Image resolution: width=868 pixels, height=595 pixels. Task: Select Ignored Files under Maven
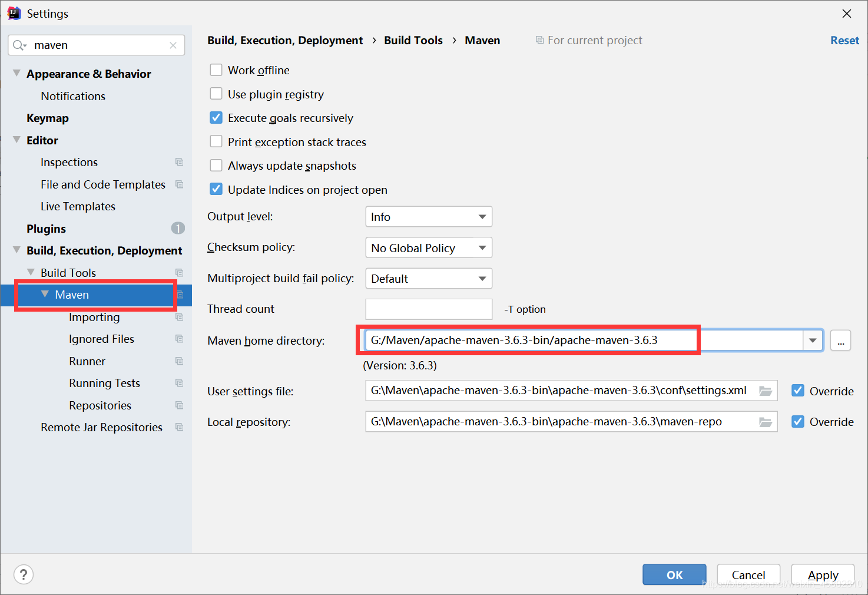[x=101, y=339]
